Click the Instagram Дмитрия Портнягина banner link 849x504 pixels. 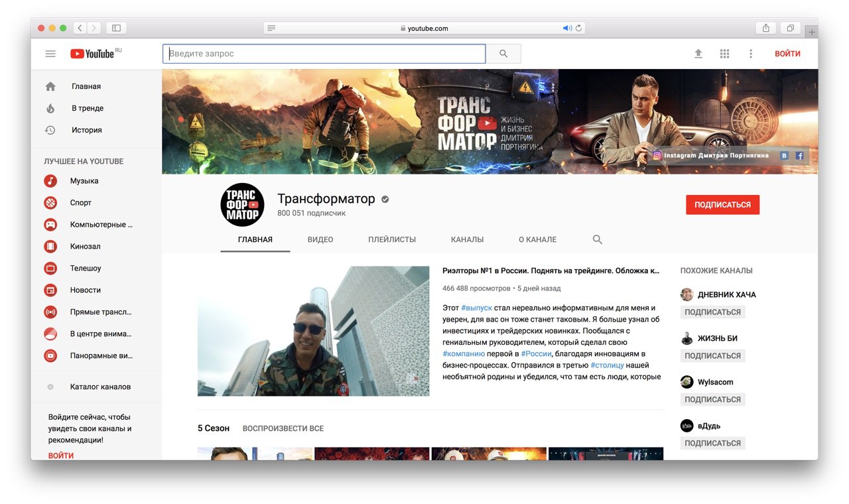click(710, 156)
